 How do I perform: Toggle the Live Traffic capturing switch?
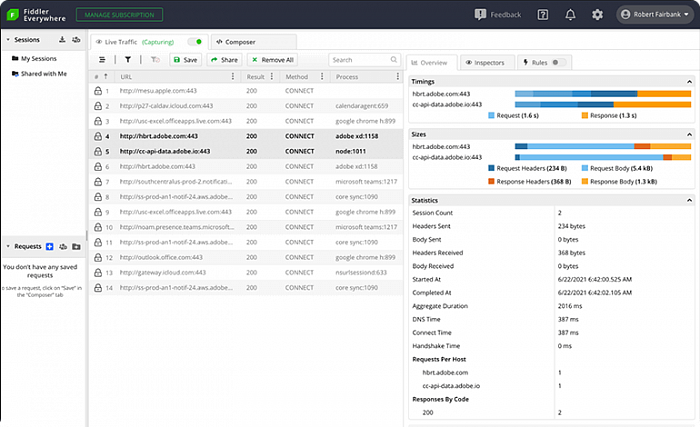[x=195, y=42]
